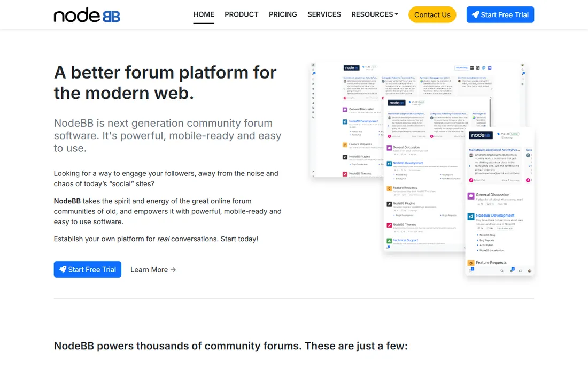Click the search icon in the mobile screenshot footer
The image size is (588, 368).
click(x=502, y=271)
